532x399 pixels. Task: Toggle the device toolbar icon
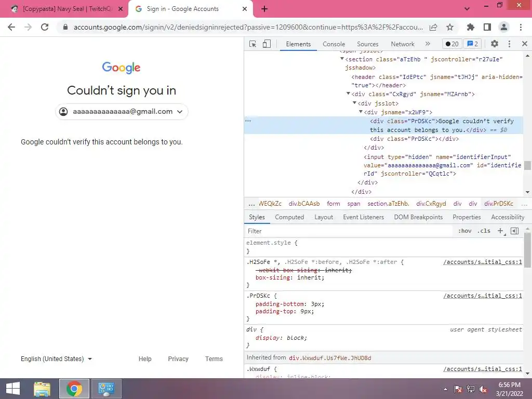(x=267, y=44)
